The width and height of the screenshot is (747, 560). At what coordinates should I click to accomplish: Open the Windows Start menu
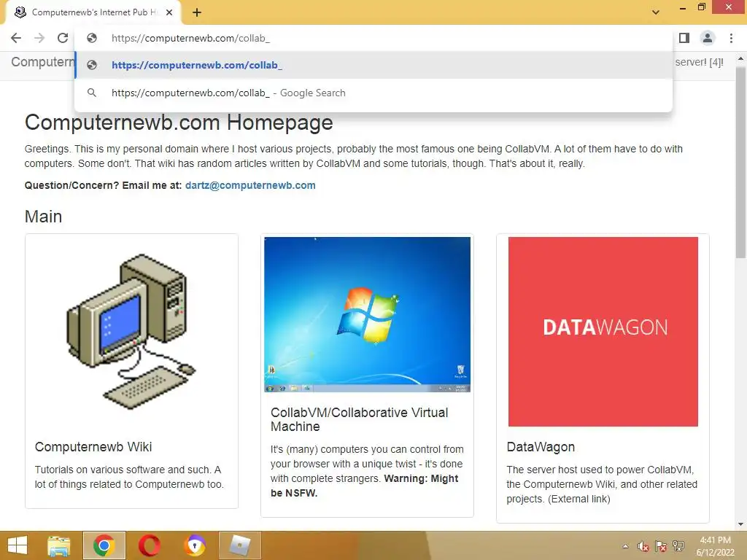pos(18,545)
